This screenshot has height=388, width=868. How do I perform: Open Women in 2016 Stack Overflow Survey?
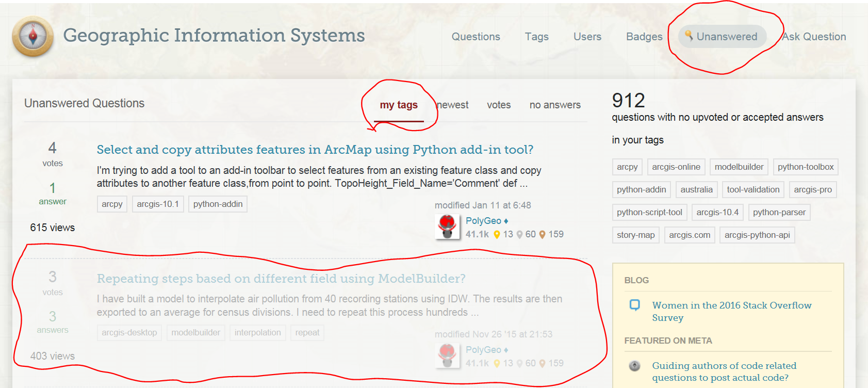731,312
